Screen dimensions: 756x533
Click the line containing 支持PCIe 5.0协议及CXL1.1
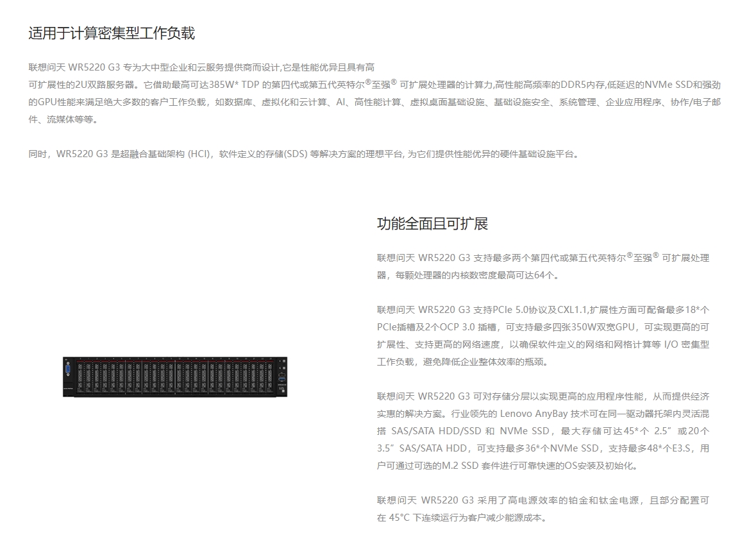[543, 310]
